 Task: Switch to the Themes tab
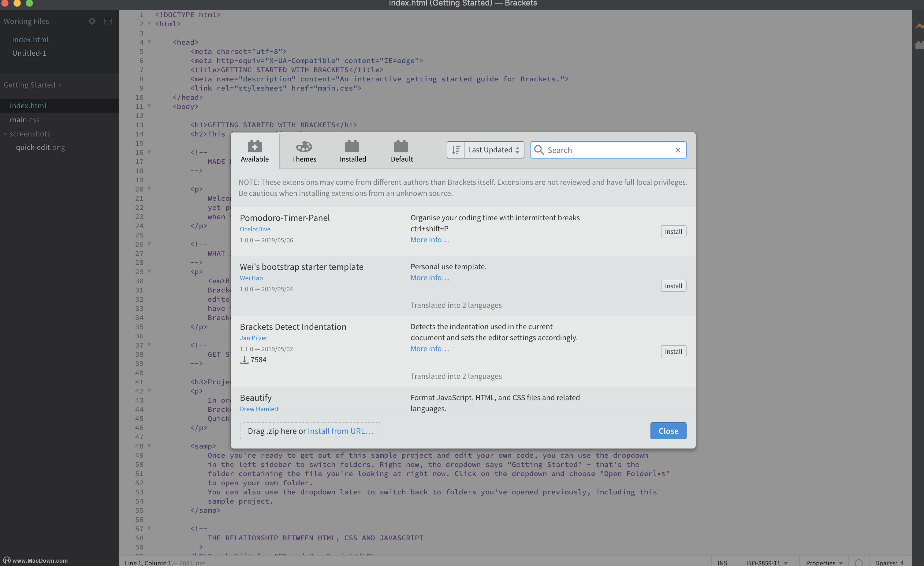304,151
